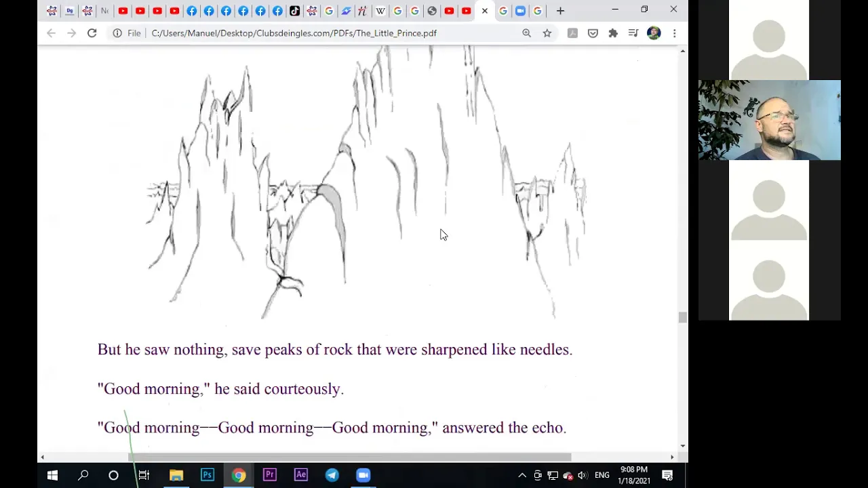Go back to previous page in Chrome
Image resolution: width=868 pixels, height=488 pixels.
[x=51, y=33]
